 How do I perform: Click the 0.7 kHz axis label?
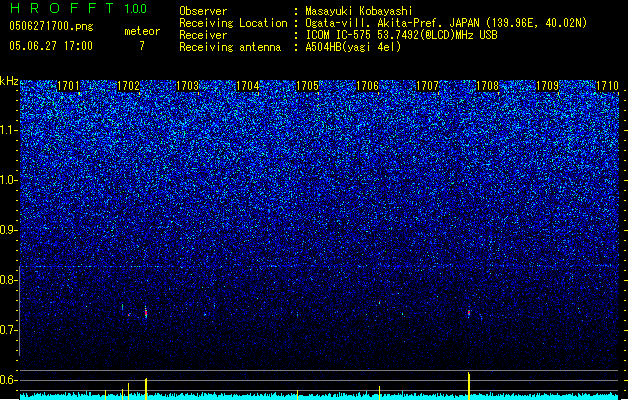(9, 330)
